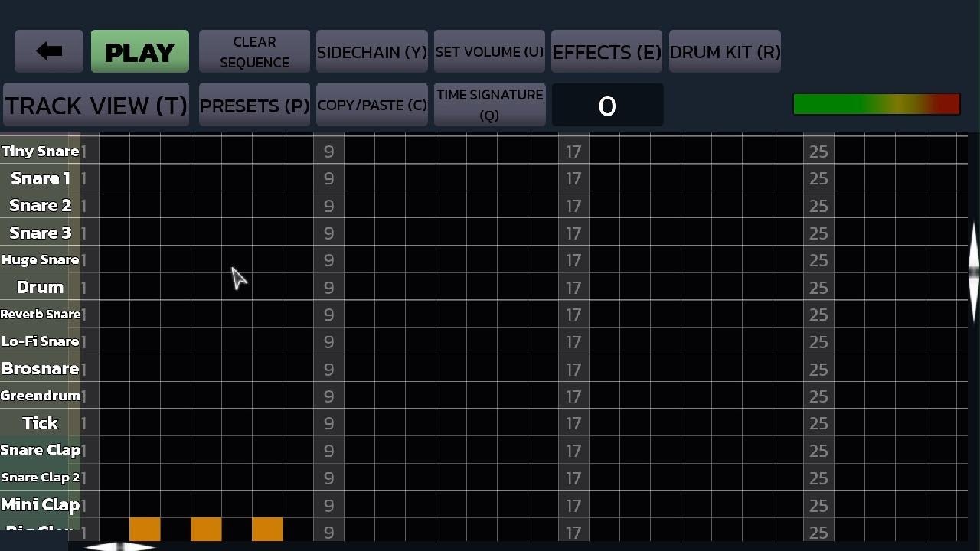Toggle step 9 on Mini Clap row

[328, 504]
